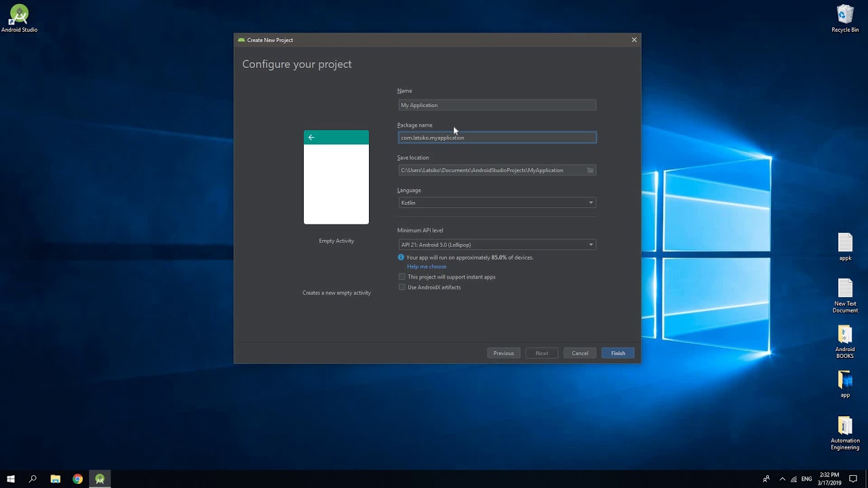Screen dimensions: 868x488
Task: Click the 'Minimum API level' label
Action: pyautogui.click(x=420, y=230)
